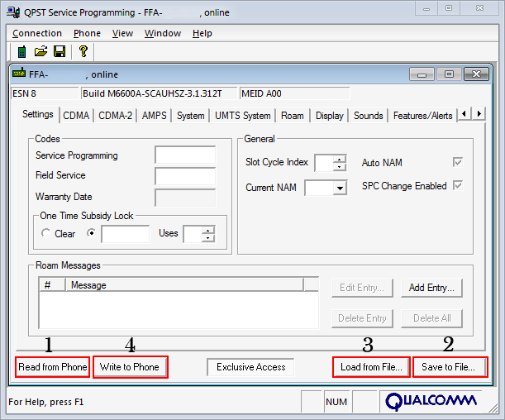Switch to the AMPS tab
The image size is (505, 420).
pos(155,116)
